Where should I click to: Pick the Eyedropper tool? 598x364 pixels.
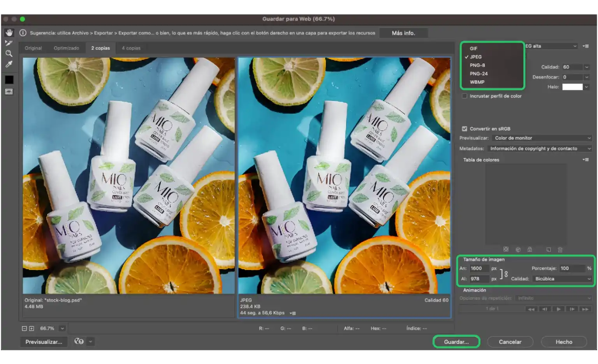tap(9, 64)
